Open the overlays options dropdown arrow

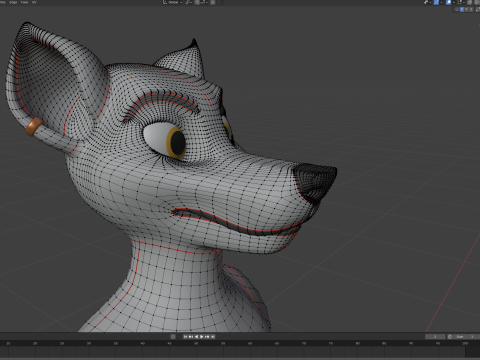click(x=454, y=2)
